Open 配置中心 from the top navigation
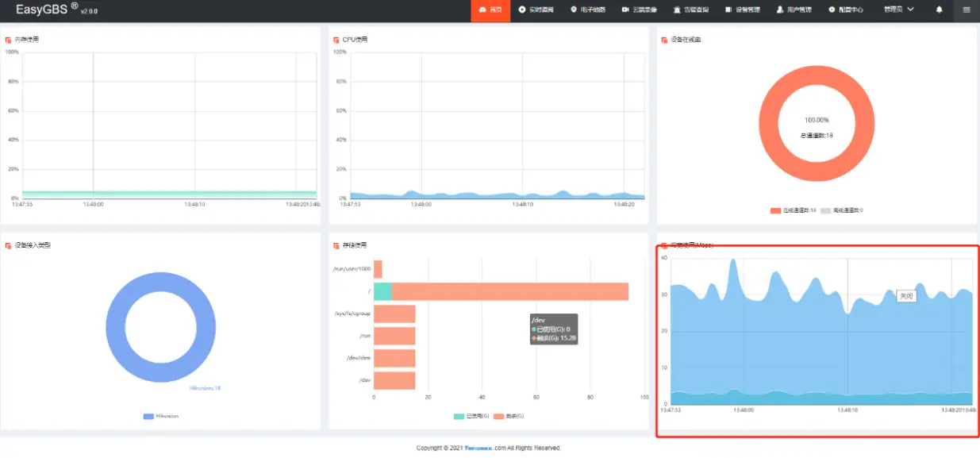Image resolution: width=980 pixels, height=458 pixels. [x=845, y=10]
